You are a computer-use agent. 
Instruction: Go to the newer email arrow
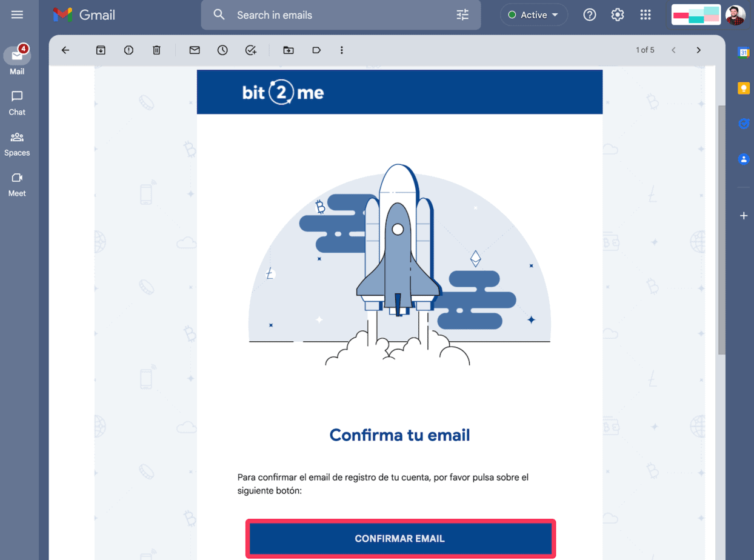673,50
